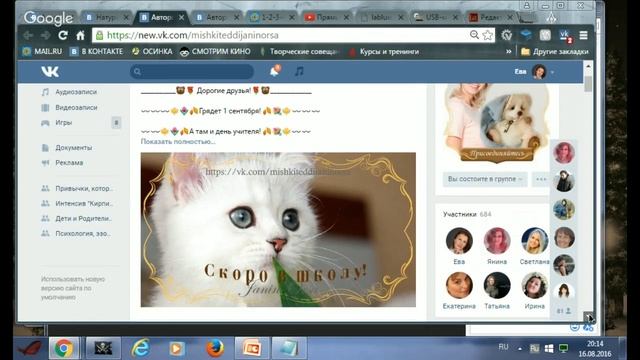Click the VK logo in header

pos(50,71)
